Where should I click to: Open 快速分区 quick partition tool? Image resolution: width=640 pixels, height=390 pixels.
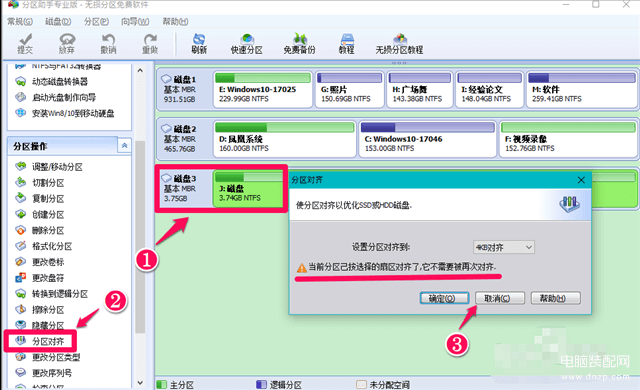[x=247, y=44]
